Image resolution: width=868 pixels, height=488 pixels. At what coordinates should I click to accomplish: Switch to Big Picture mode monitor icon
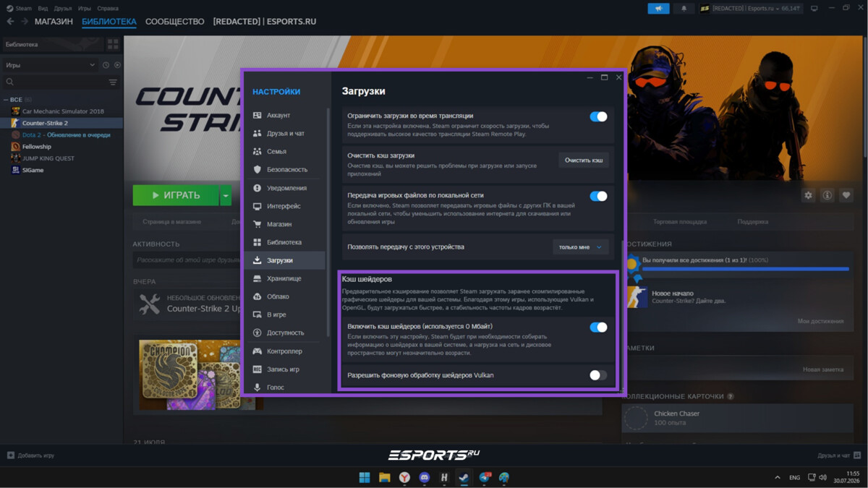click(814, 9)
